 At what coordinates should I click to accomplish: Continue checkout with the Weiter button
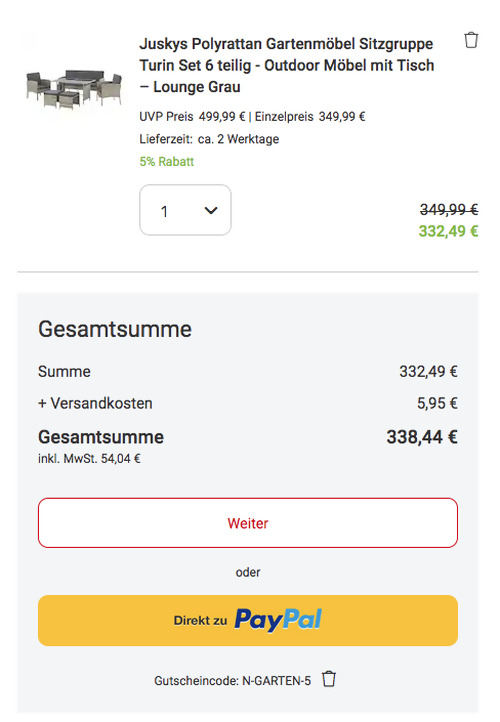tap(248, 523)
